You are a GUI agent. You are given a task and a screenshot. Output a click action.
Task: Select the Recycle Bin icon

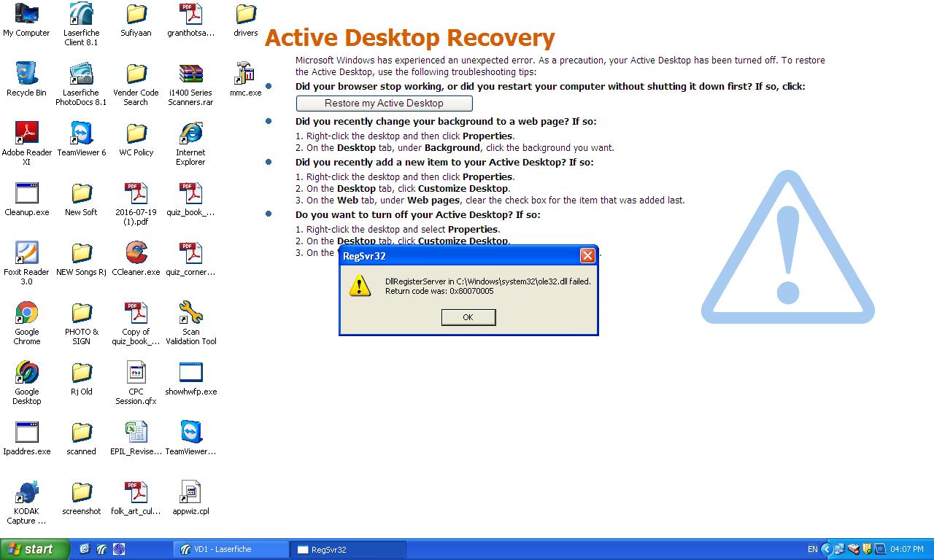click(x=27, y=80)
